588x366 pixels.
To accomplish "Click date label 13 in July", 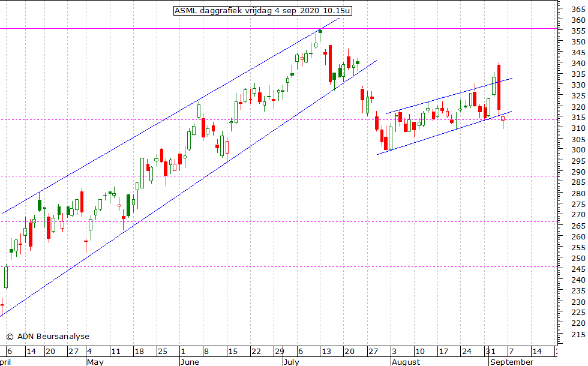I will click(x=326, y=352).
